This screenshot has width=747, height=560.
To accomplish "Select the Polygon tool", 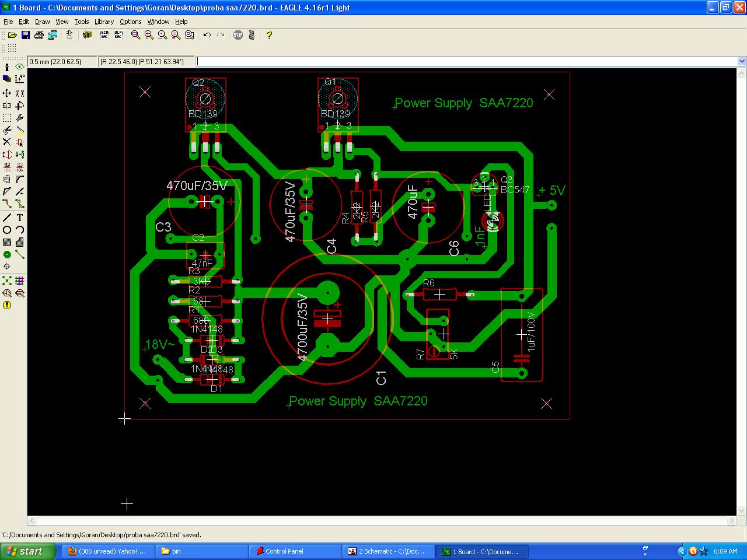I will [20, 242].
